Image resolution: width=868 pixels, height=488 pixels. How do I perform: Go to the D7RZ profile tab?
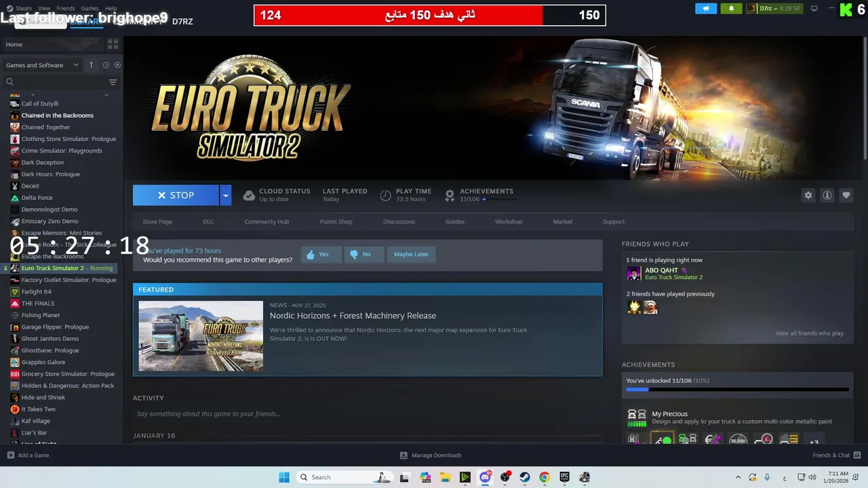pos(182,21)
